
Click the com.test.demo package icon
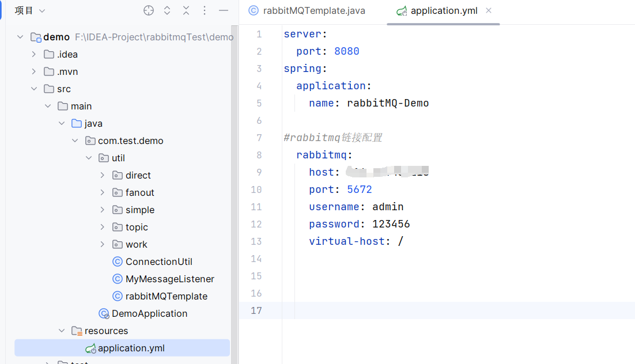tap(90, 141)
